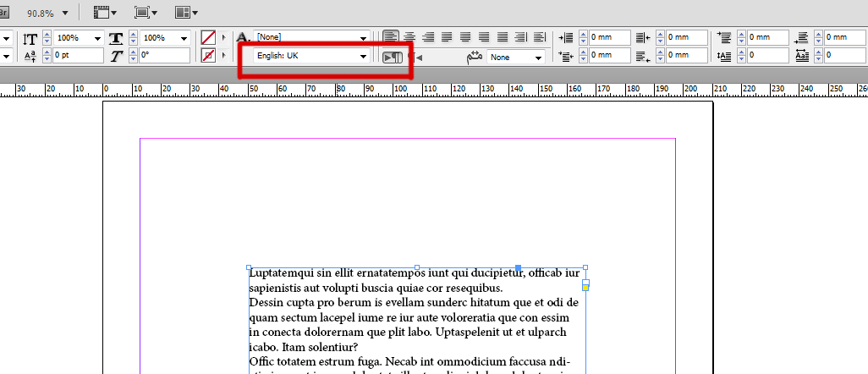The image size is (868, 374).
Task: Click the Align left paragraph icon
Action: (392, 37)
